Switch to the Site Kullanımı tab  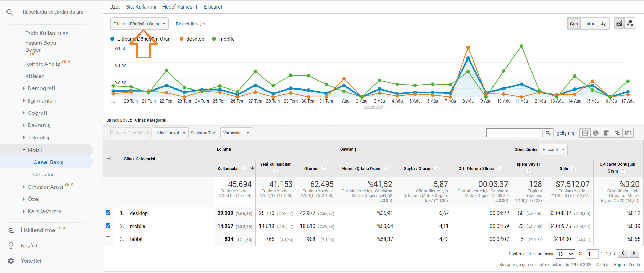click(x=141, y=7)
